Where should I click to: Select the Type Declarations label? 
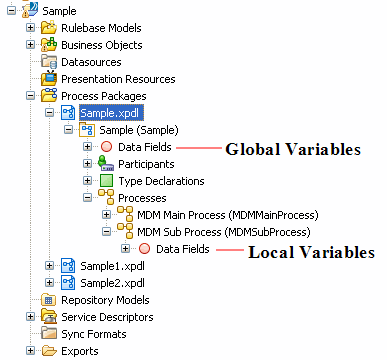pos(161,181)
